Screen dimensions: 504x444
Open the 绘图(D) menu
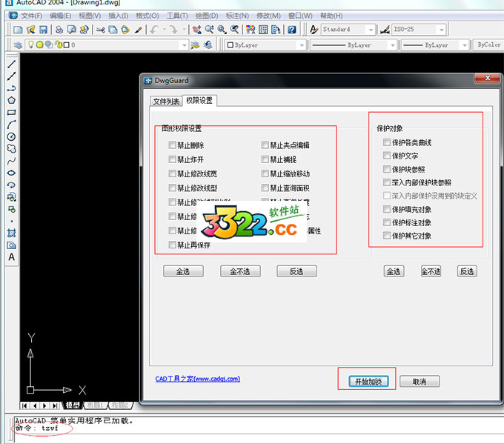(207, 16)
